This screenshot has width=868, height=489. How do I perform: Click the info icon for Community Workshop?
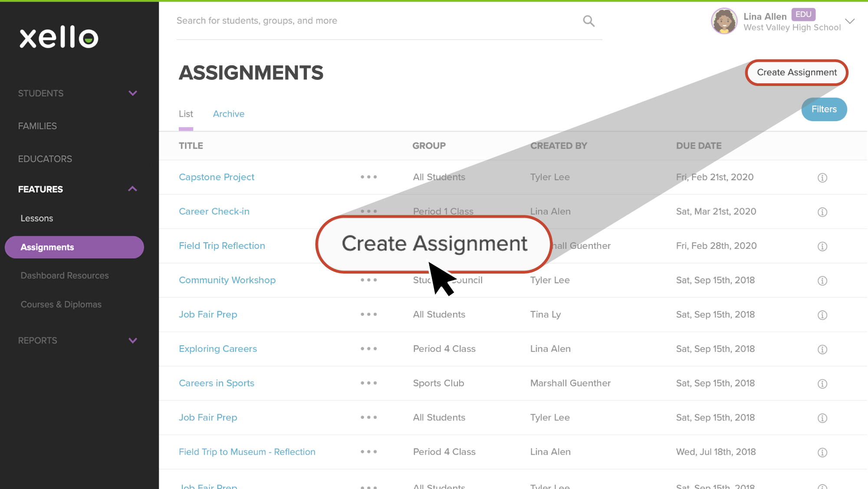click(823, 280)
